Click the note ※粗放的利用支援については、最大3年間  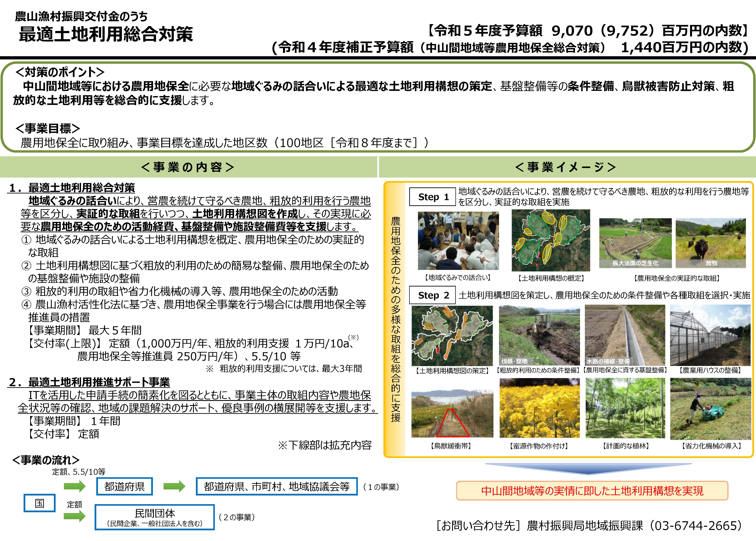pyautogui.click(x=284, y=368)
